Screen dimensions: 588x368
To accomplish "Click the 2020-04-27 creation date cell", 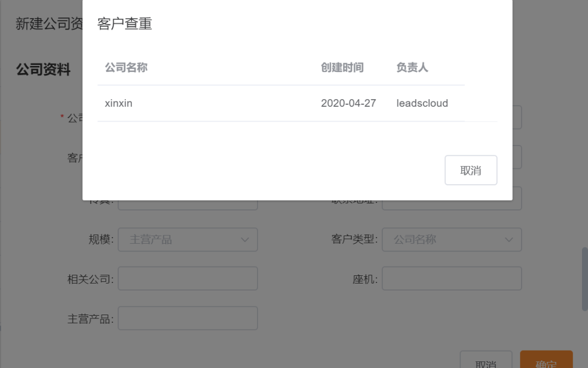I will click(x=348, y=103).
